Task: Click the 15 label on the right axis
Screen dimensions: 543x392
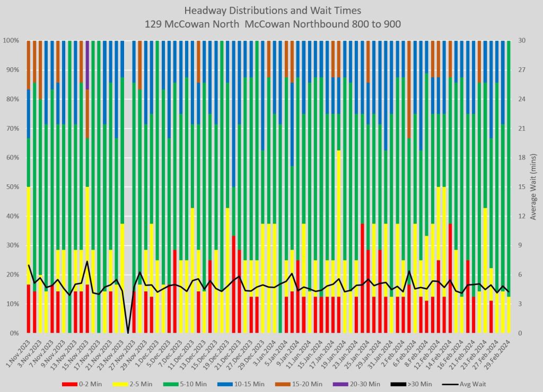Action: (x=521, y=187)
